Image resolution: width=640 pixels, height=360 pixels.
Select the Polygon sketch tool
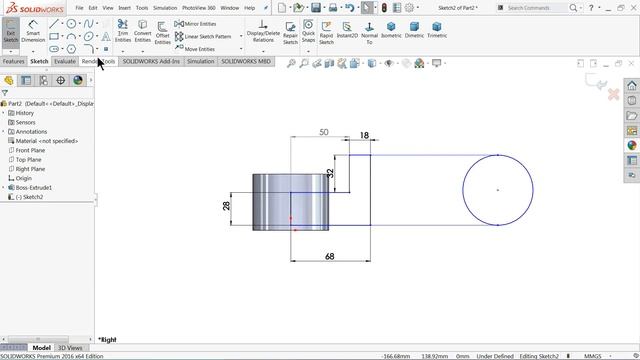click(x=71, y=49)
